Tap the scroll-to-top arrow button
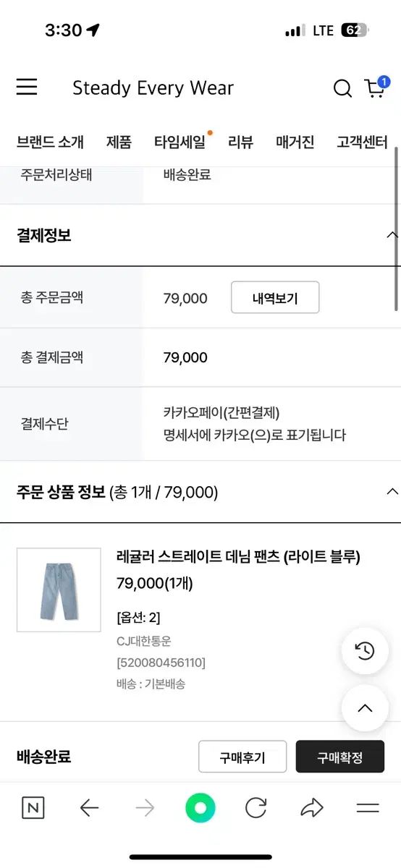 tap(365, 708)
